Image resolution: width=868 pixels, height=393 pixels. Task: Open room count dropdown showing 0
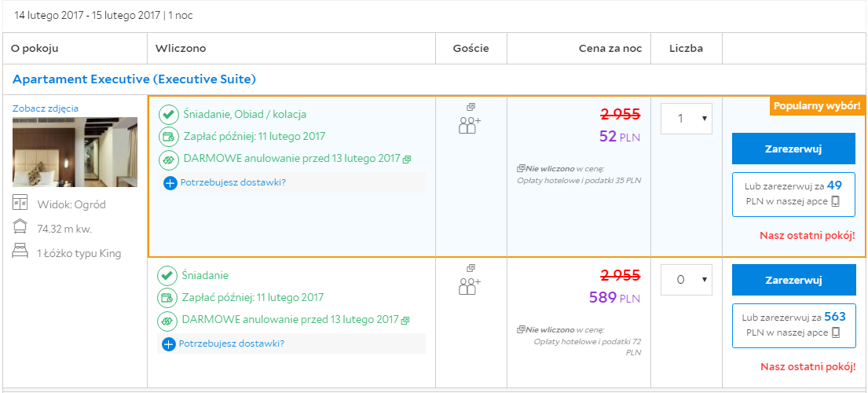pos(686,280)
